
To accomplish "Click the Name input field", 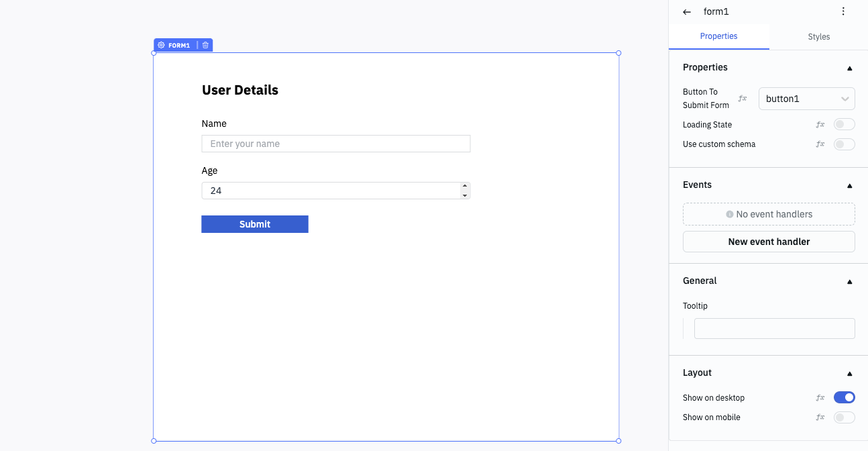I will coord(335,144).
